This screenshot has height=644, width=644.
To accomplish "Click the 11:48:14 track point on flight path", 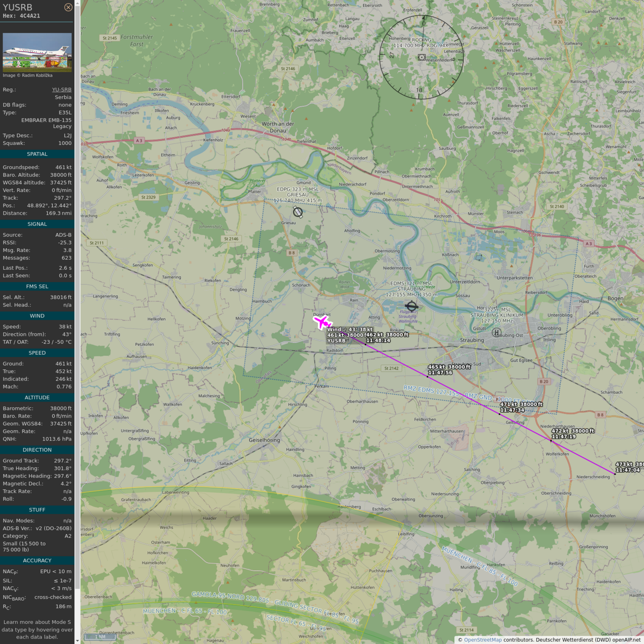I will 365,344.
